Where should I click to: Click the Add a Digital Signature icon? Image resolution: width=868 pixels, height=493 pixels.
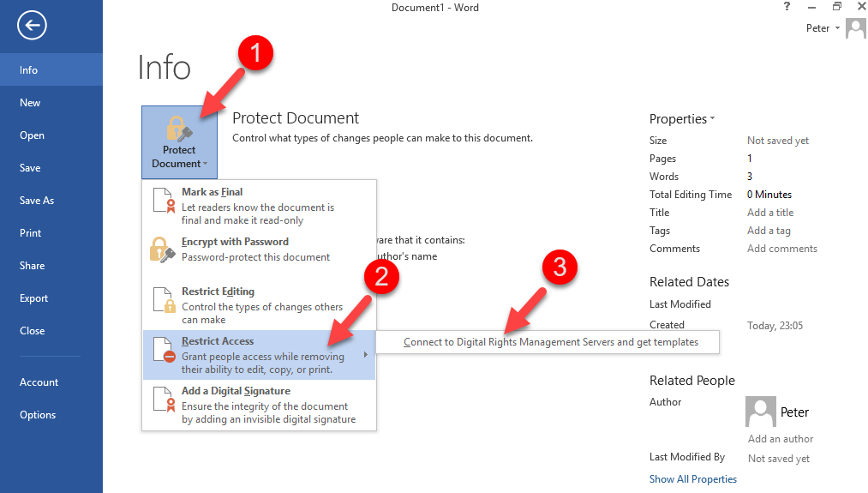pos(164,400)
